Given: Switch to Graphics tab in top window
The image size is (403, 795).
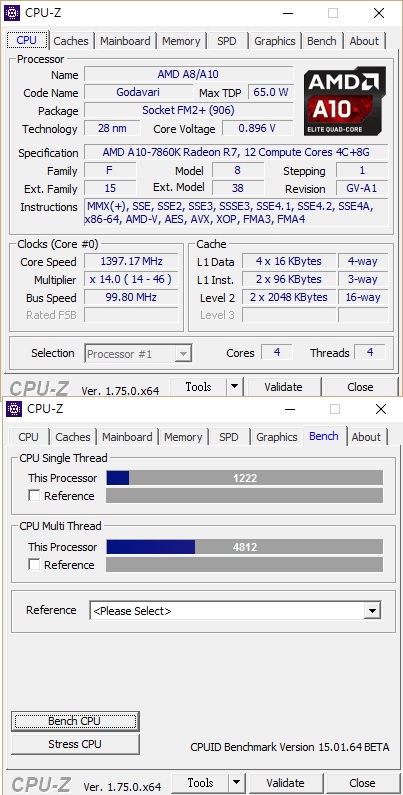Looking at the screenshot, I should pos(275,41).
